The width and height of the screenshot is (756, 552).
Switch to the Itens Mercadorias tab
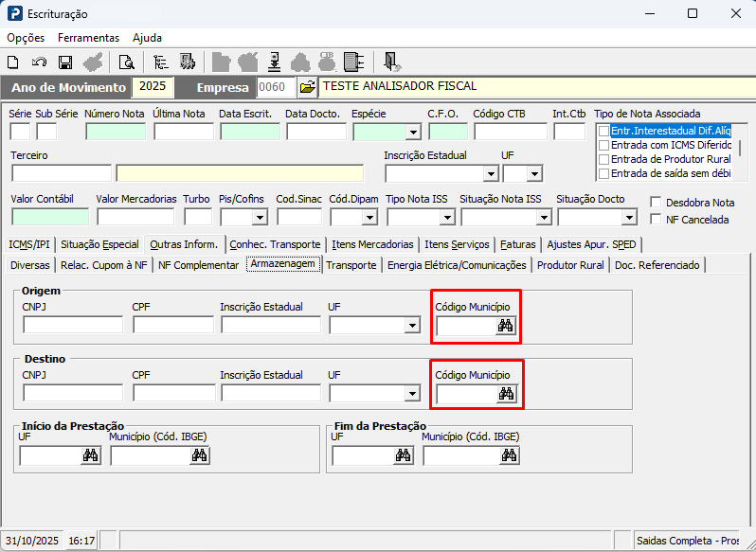[x=372, y=244]
